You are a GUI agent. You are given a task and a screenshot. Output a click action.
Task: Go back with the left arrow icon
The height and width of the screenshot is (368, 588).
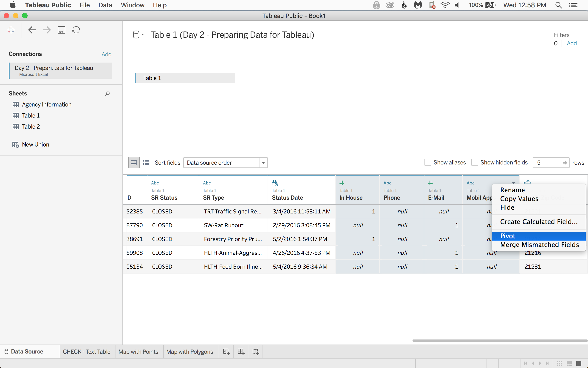coord(32,30)
